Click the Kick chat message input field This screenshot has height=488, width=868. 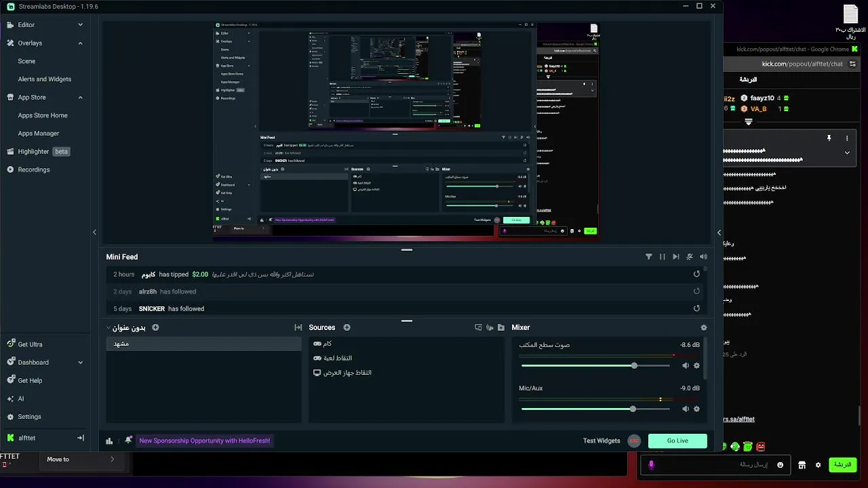[x=715, y=465]
